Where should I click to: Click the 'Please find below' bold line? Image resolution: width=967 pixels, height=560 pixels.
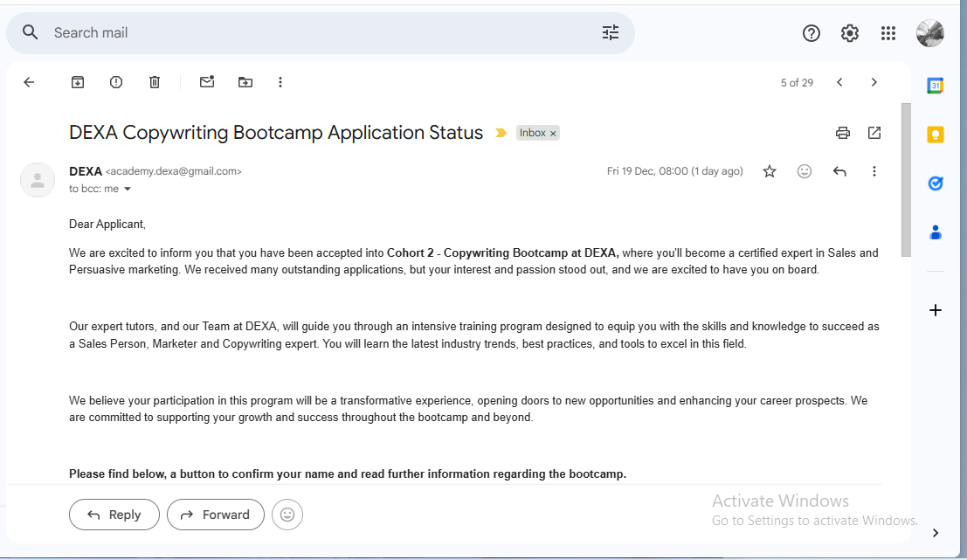(347, 474)
